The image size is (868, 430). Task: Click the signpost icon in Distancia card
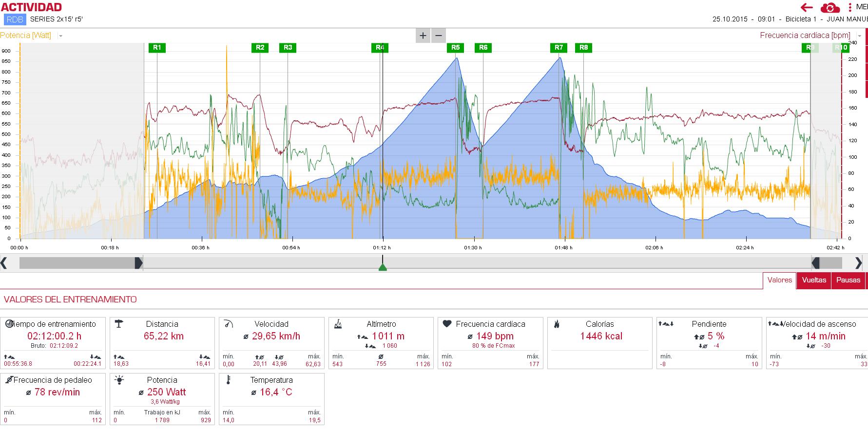click(x=118, y=324)
